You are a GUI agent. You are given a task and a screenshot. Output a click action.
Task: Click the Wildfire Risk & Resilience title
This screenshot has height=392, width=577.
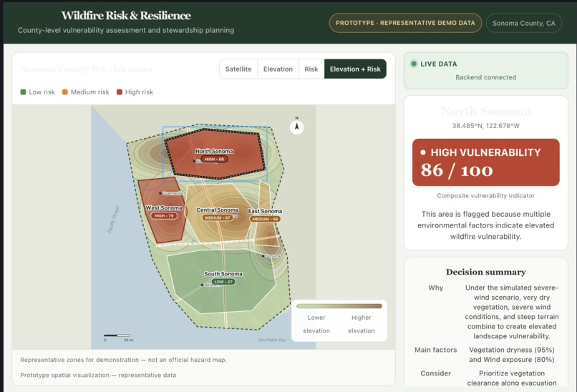(x=126, y=16)
